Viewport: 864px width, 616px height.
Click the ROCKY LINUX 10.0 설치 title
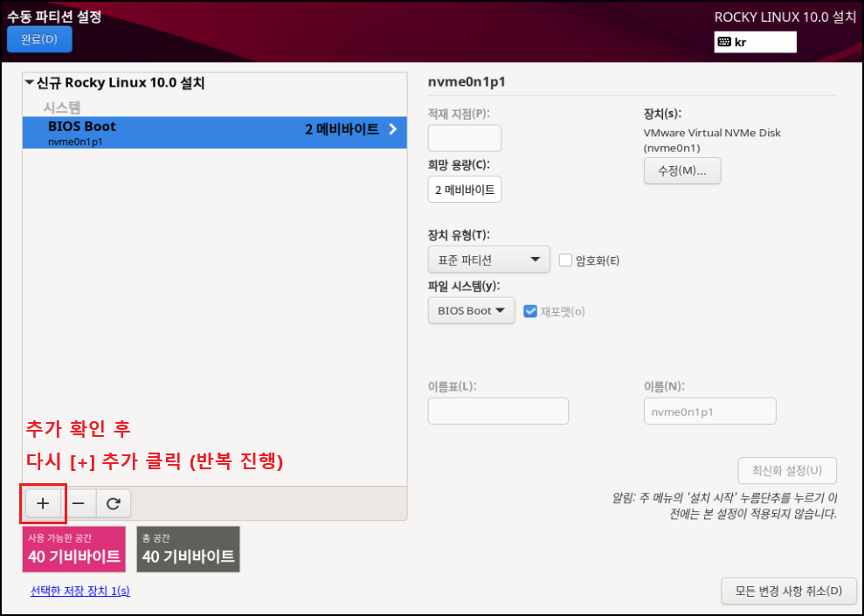(785, 17)
